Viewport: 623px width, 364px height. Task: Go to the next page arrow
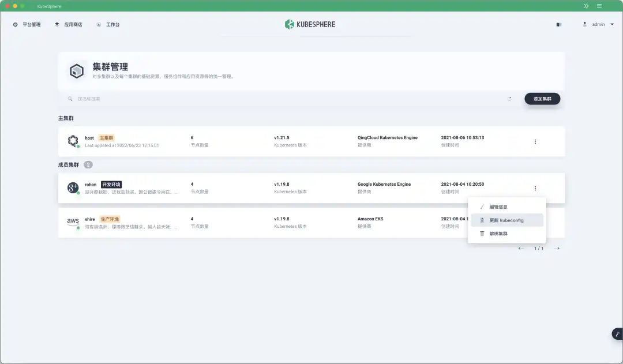click(x=557, y=249)
